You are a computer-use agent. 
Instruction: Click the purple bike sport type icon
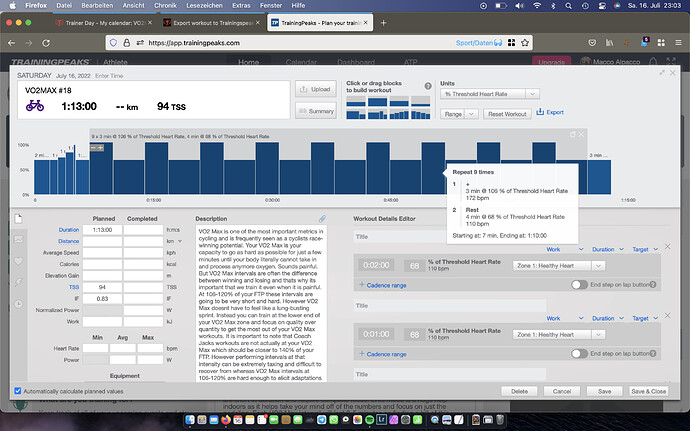pos(35,106)
